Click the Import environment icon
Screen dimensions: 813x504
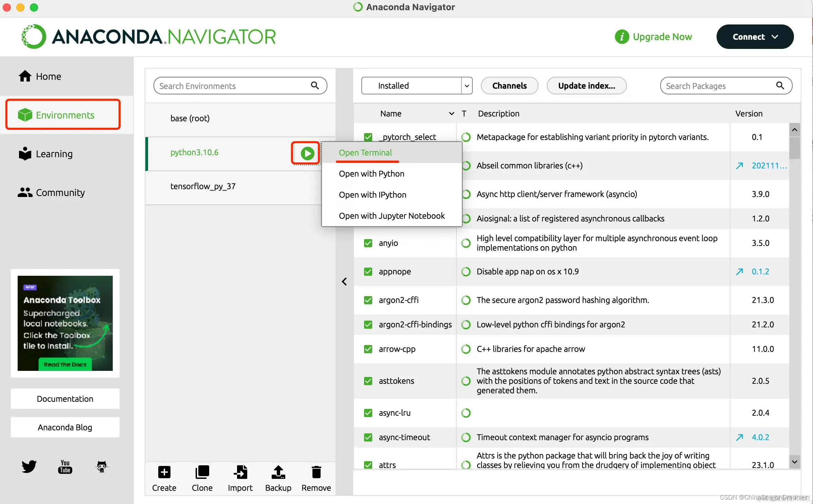tap(240, 472)
